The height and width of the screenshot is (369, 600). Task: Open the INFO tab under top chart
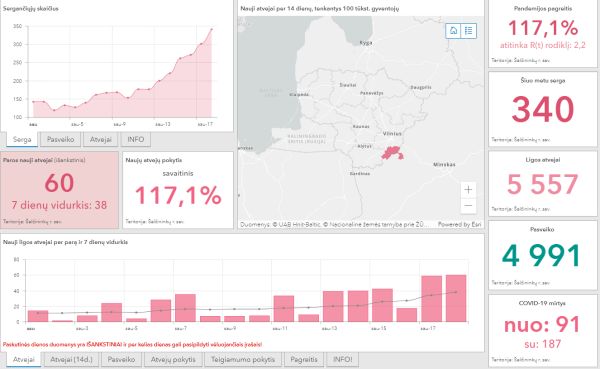tap(136, 139)
